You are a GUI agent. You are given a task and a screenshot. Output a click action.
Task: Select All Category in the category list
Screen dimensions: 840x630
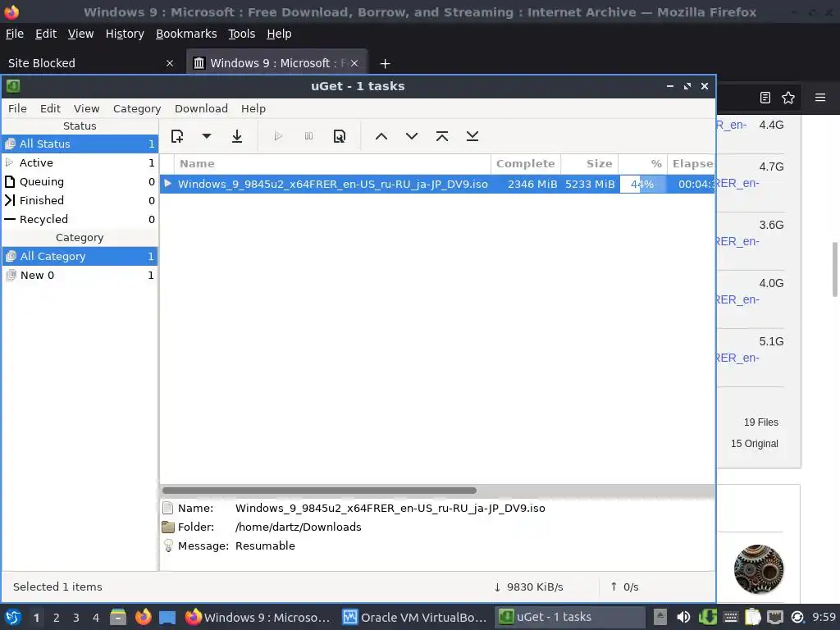click(80, 256)
